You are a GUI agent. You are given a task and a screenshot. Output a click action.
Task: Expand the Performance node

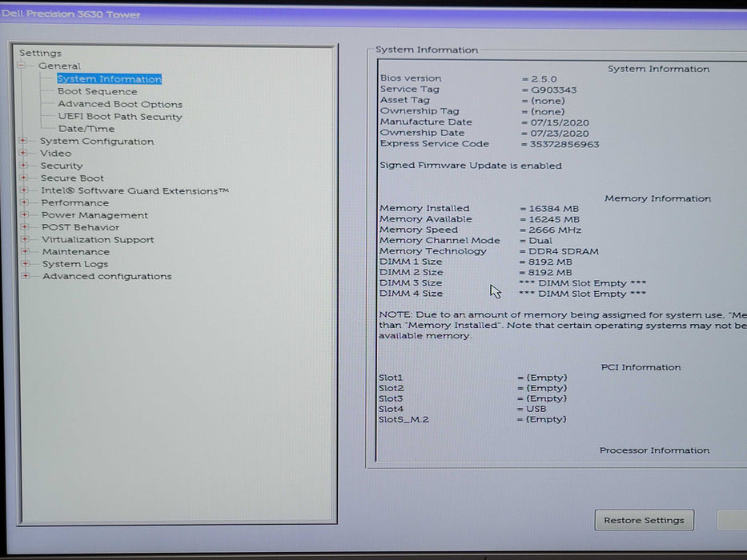click(x=24, y=203)
